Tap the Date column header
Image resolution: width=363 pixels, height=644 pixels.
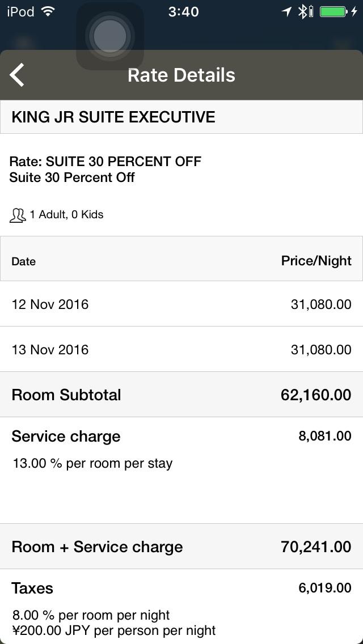pyautogui.click(x=24, y=261)
